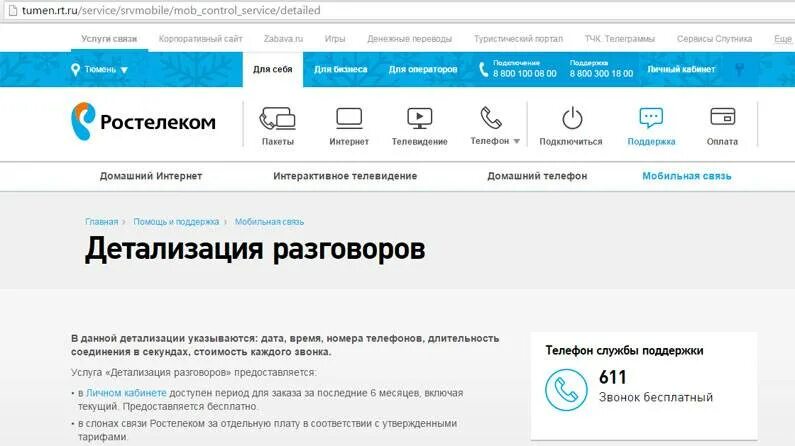795x446 pixels.
Task: Open Личный кабинет in blue bar
Action: click(x=681, y=69)
